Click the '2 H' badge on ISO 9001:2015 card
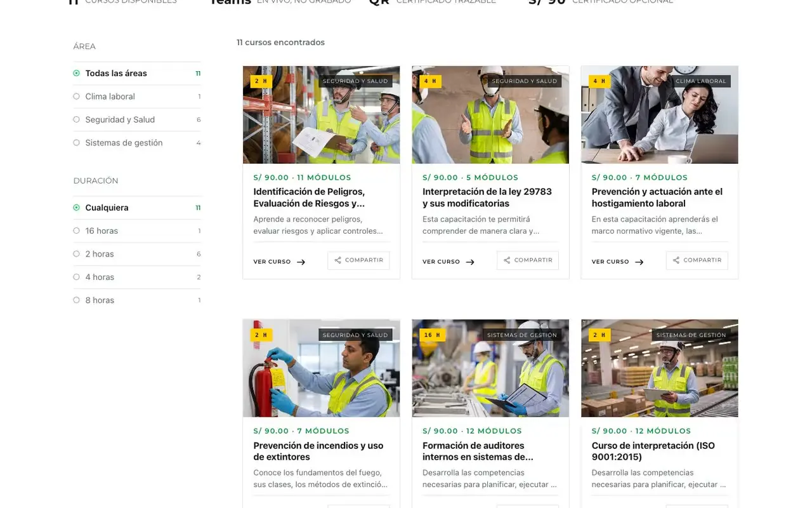This screenshot has height=508, width=812. tap(599, 335)
